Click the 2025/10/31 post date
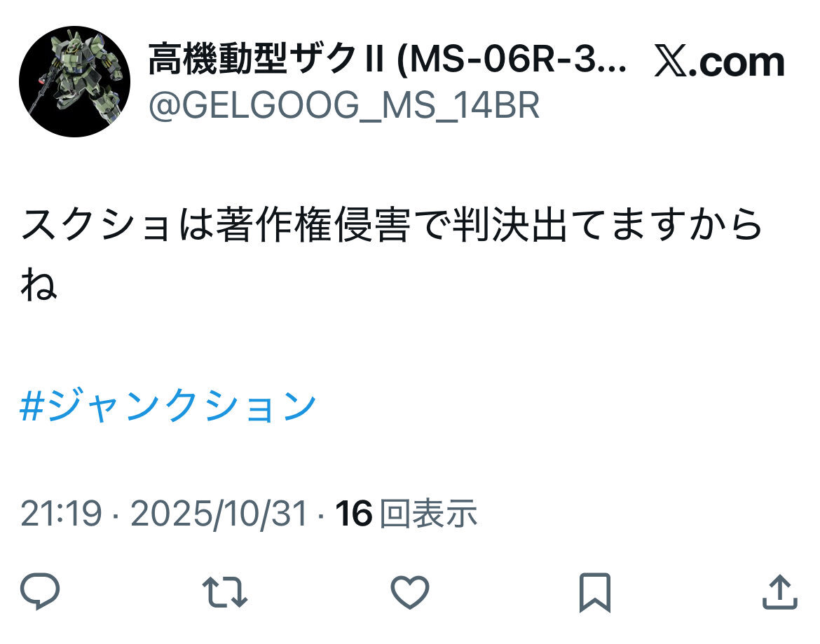Screen dimensions: 820x644 coord(219,514)
